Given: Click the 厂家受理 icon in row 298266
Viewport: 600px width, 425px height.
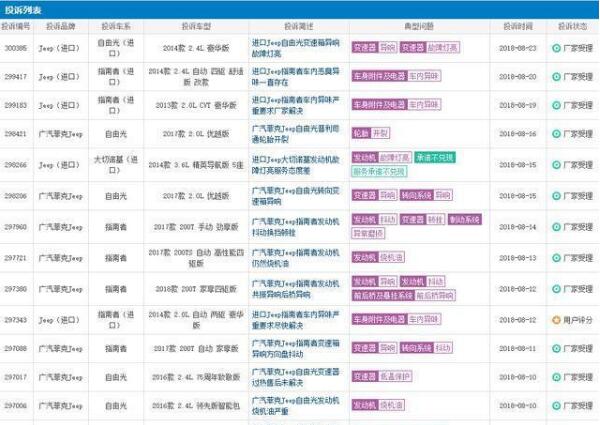Looking at the screenshot, I should click(556, 165).
